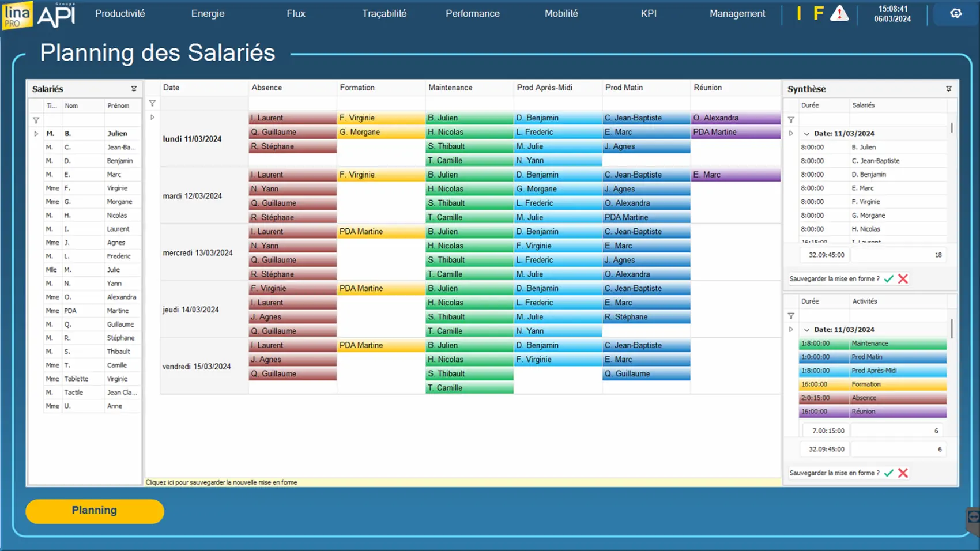The height and width of the screenshot is (551, 980).
Task: Open the KPI menu
Action: [649, 13]
